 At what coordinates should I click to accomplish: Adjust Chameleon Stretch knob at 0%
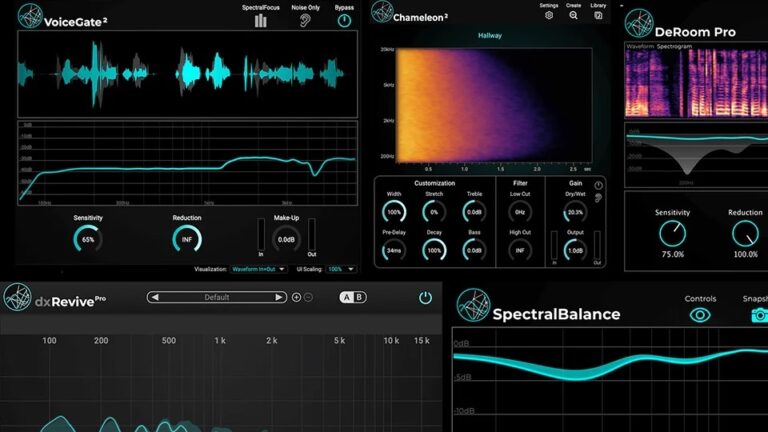click(x=434, y=212)
